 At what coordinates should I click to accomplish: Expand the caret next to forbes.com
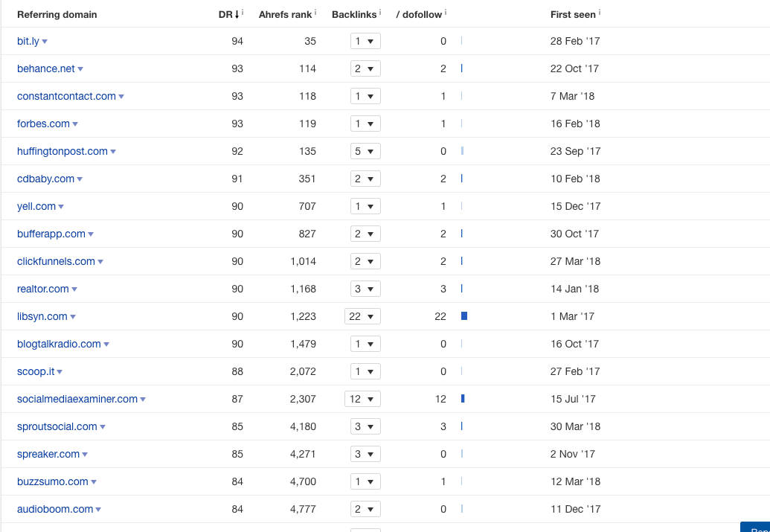76,124
